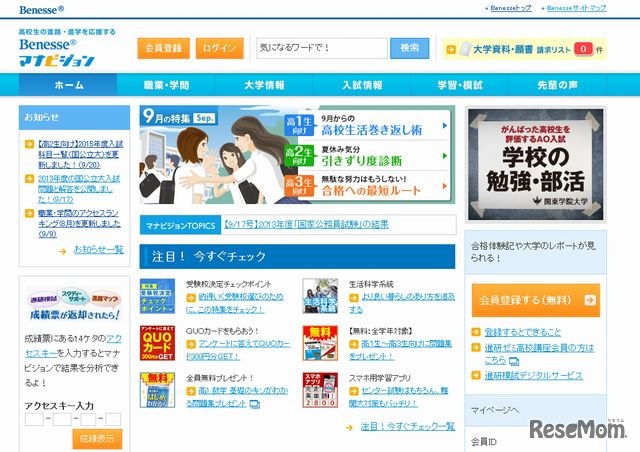Open the 国家公務員試験の結果 topics link
Screen dimensions: 640x452
[x=306, y=225]
